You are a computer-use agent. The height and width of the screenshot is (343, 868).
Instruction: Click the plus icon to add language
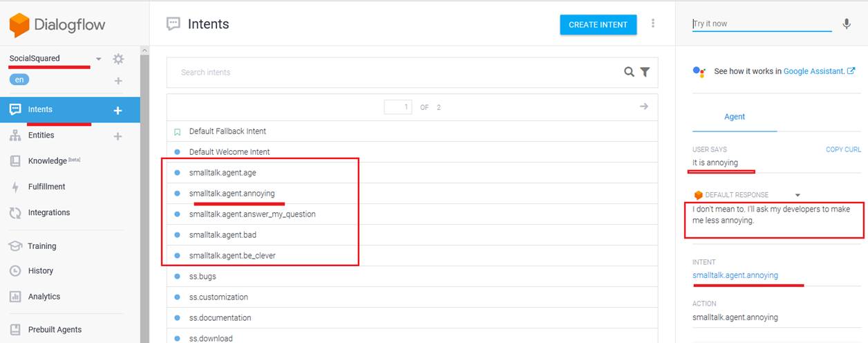118,81
